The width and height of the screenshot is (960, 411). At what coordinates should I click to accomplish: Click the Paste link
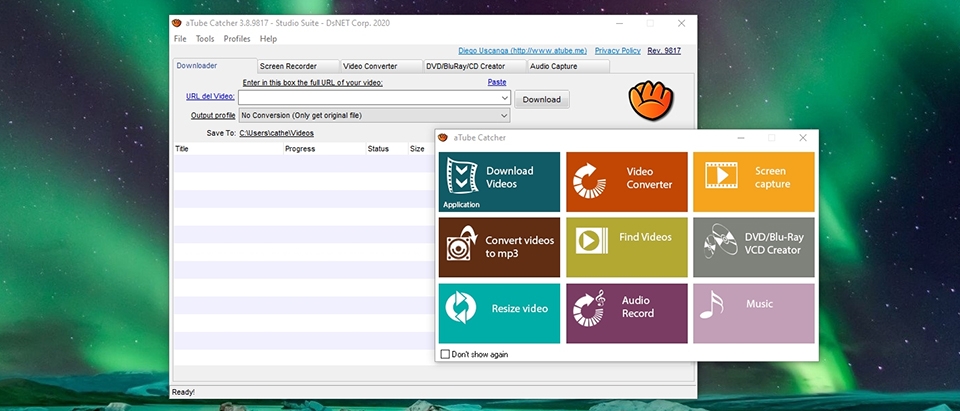click(x=496, y=82)
